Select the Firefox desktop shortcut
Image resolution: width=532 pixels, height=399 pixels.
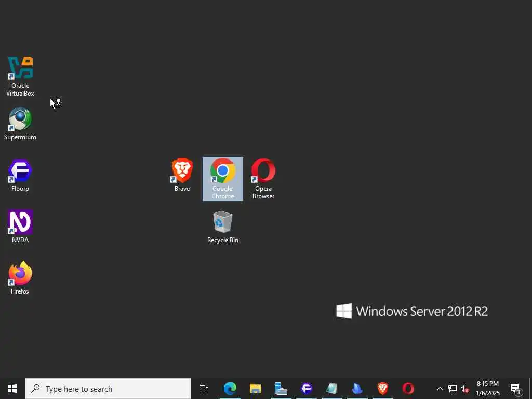point(20,278)
